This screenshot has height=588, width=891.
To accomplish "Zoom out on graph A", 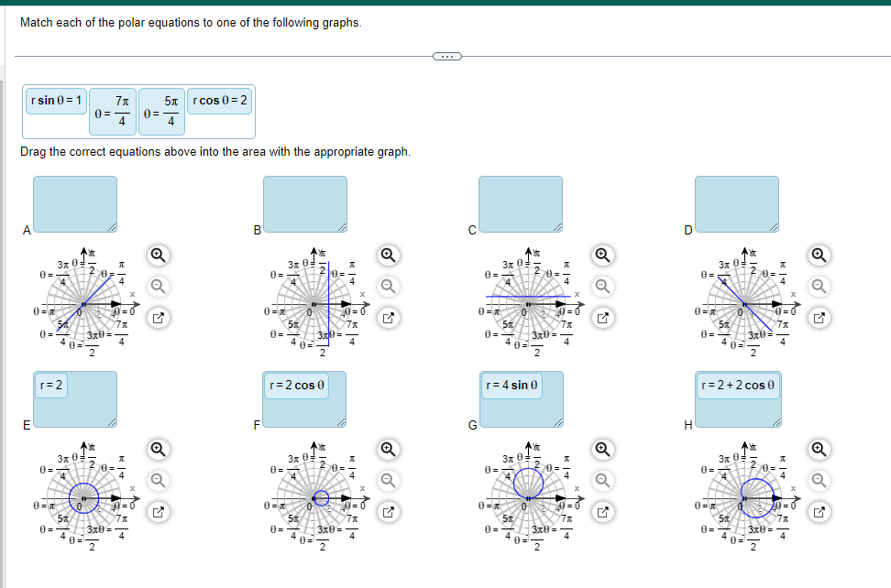I will [x=157, y=285].
